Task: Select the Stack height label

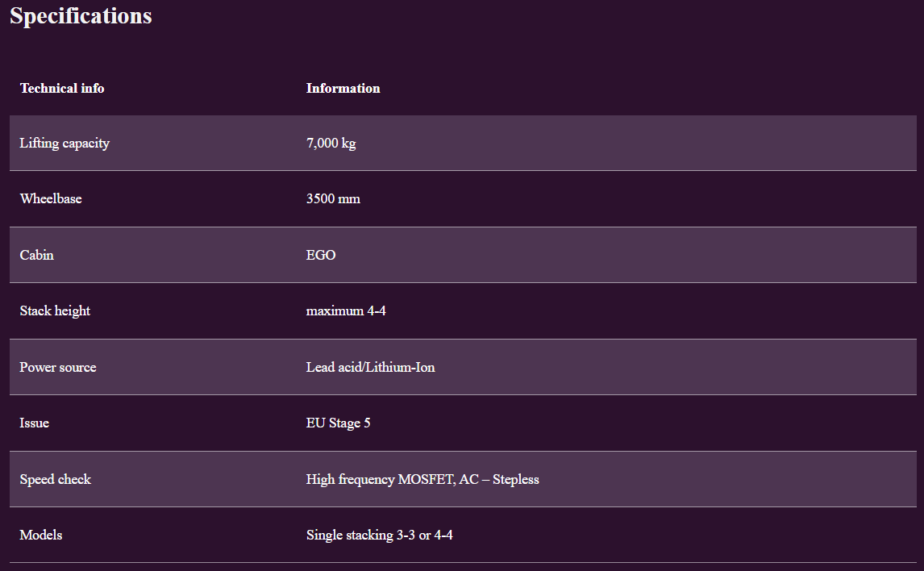Action: [x=55, y=311]
